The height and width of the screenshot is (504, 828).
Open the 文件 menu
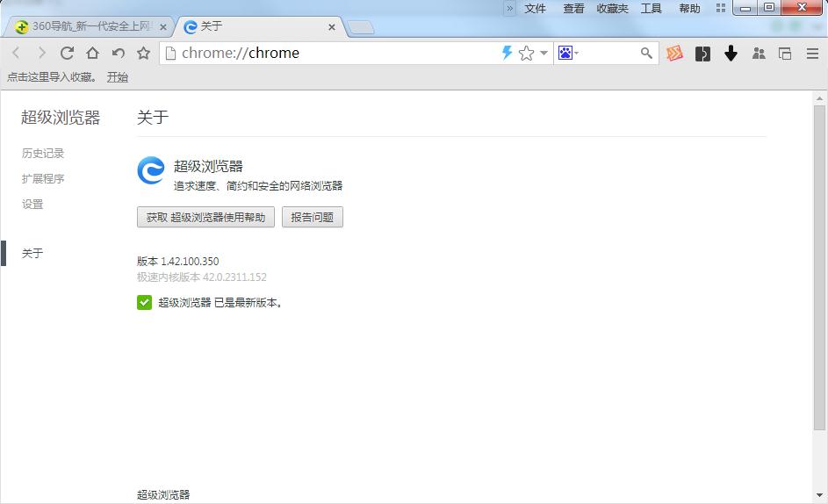pyautogui.click(x=535, y=9)
